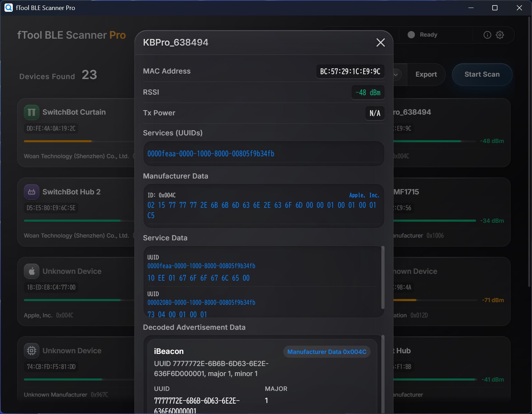
Task: Open app information via the info icon
Action: [x=487, y=35]
